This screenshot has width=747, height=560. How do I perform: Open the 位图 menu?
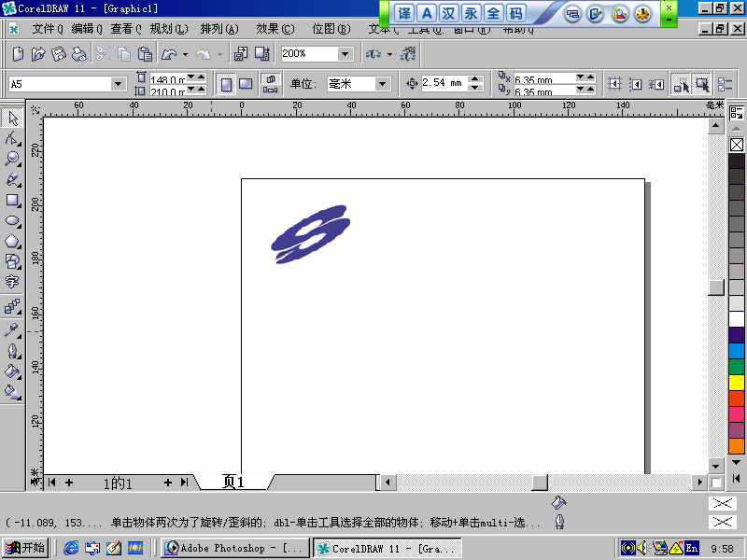tap(331, 29)
